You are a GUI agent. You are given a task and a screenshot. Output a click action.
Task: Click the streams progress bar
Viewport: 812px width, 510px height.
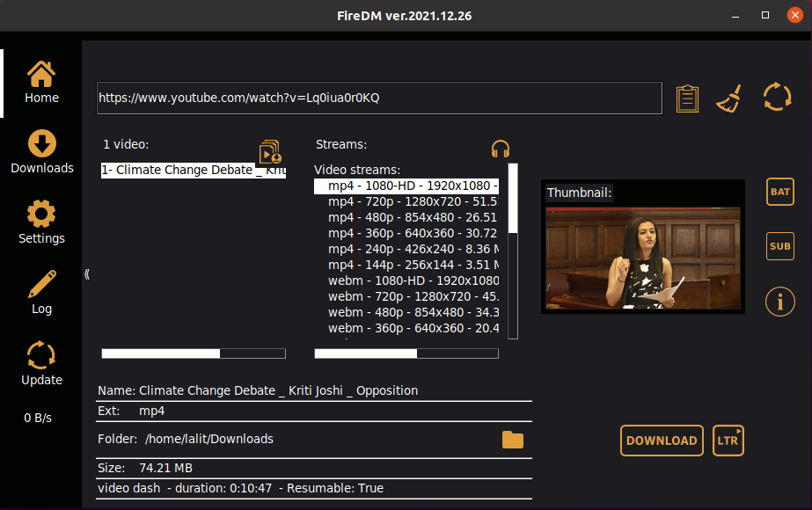pyautogui.click(x=406, y=353)
